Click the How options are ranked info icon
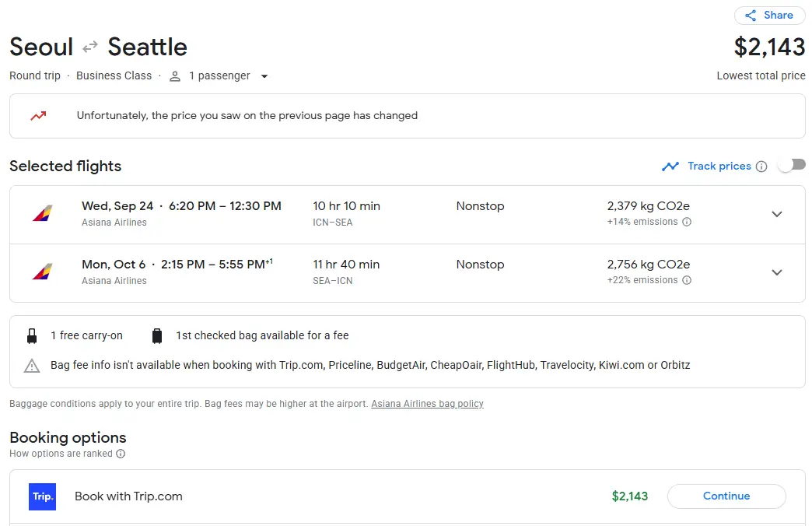Image resolution: width=812 pixels, height=526 pixels. (121, 454)
